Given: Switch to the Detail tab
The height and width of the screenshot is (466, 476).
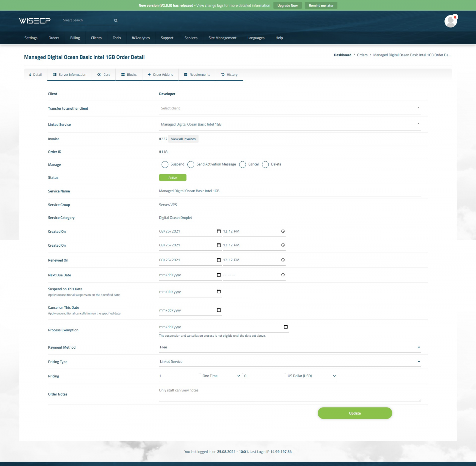Looking at the screenshot, I should coord(36,75).
